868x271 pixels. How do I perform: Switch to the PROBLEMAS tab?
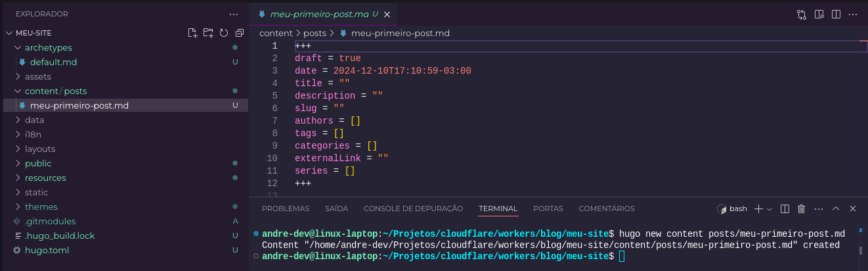[x=285, y=209]
